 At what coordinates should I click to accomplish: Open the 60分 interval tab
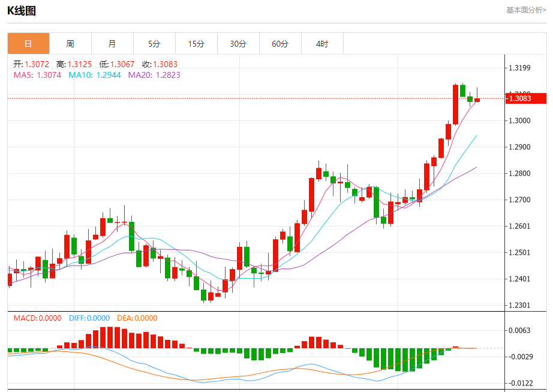click(280, 44)
